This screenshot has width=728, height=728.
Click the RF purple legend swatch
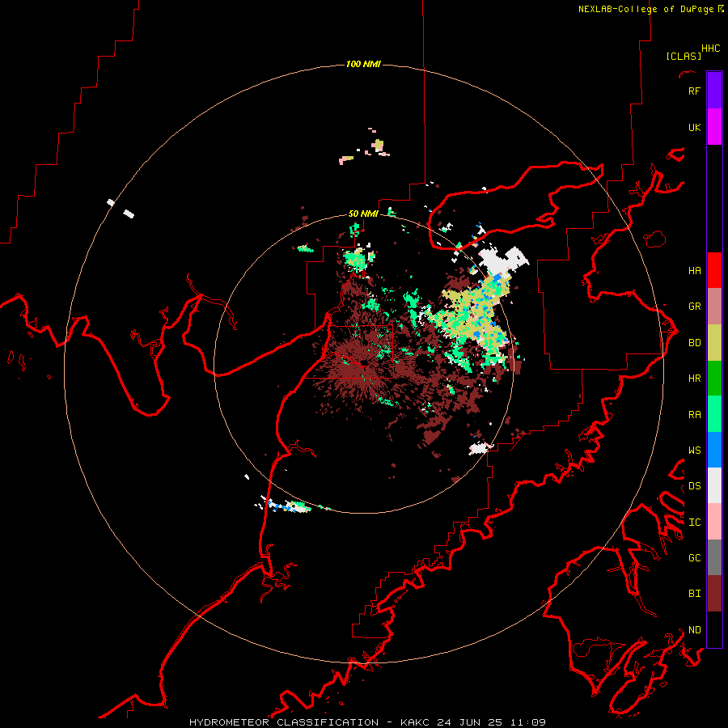click(714, 91)
